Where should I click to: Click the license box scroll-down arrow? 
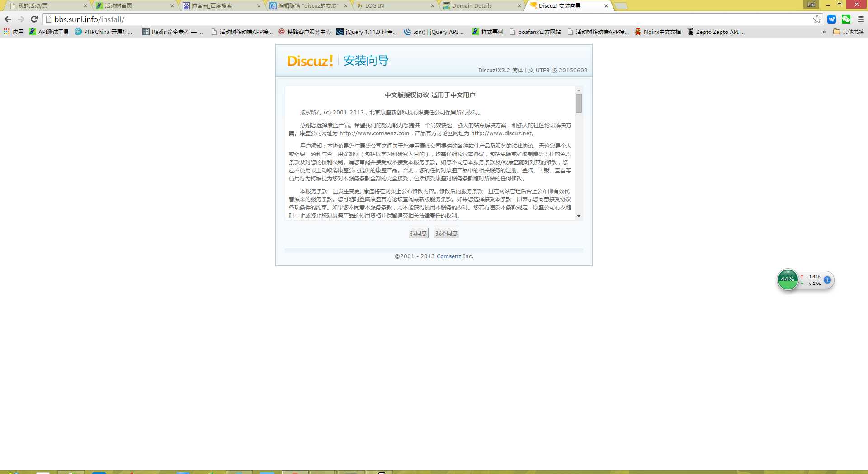coord(579,216)
